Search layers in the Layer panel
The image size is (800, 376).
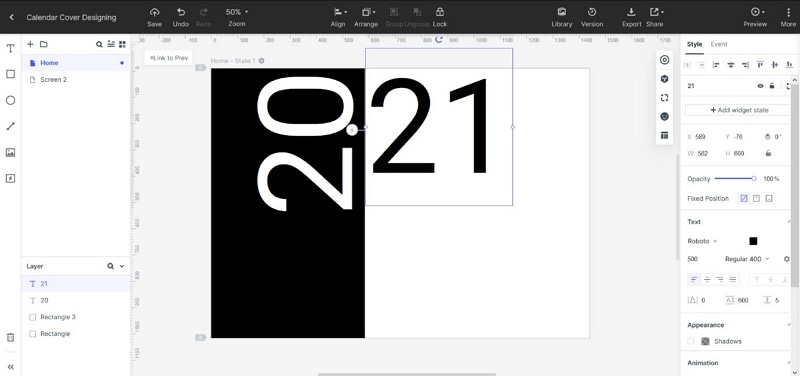[x=110, y=266]
